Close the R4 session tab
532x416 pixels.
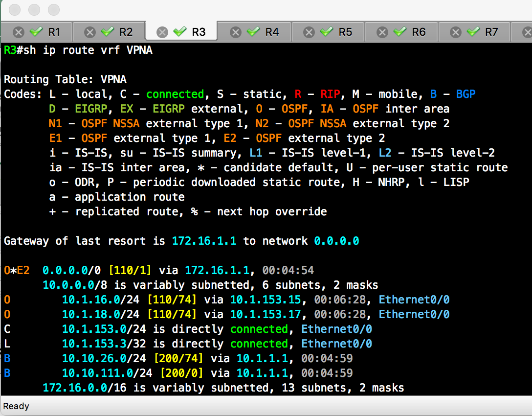(x=236, y=32)
